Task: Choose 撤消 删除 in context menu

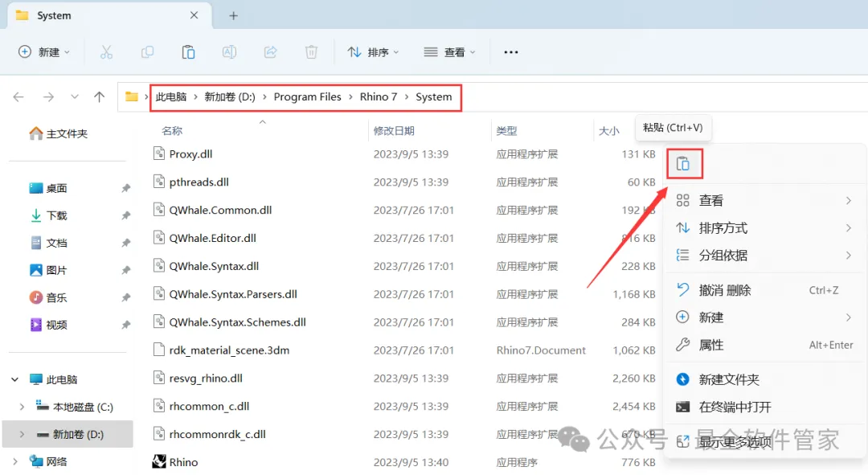Action: tap(764, 290)
